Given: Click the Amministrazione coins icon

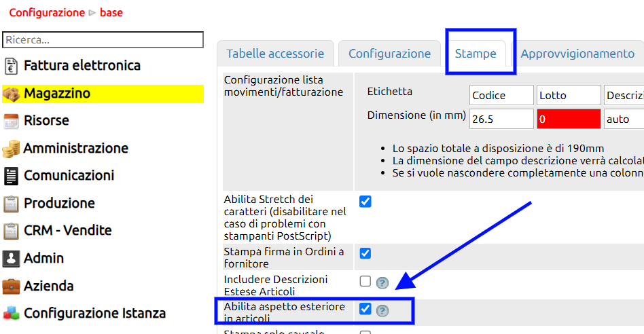Looking at the screenshot, I should (x=11, y=149).
